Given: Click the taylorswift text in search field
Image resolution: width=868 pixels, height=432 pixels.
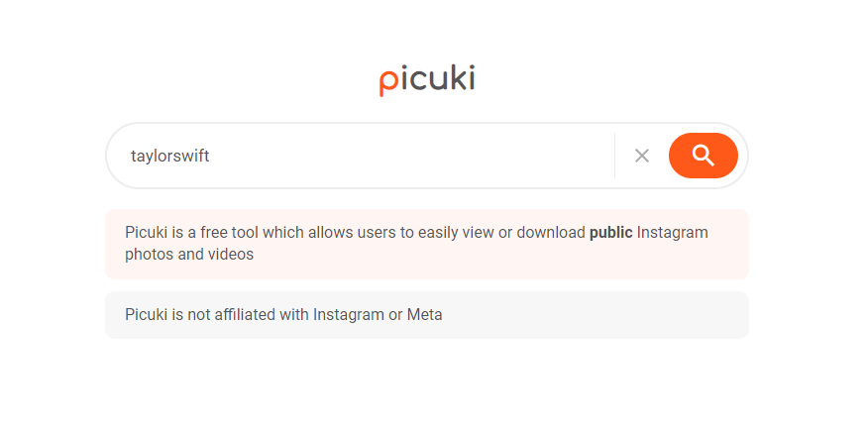Looking at the screenshot, I should [169, 156].
